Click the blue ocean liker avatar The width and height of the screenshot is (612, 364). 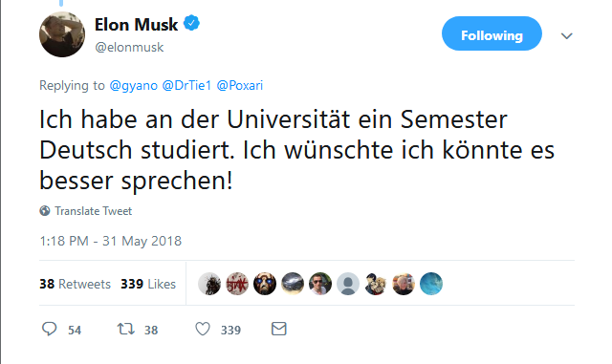click(x=431, y=284)
